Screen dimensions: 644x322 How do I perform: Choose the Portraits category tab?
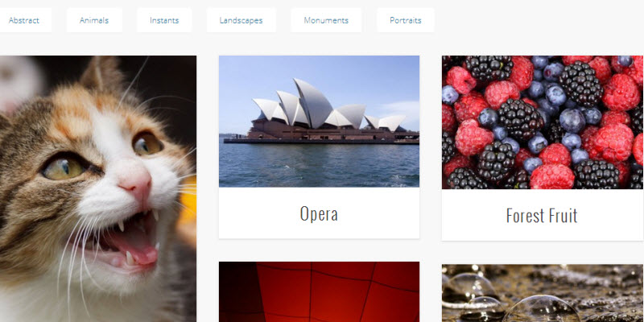click(x=406, y=20)
